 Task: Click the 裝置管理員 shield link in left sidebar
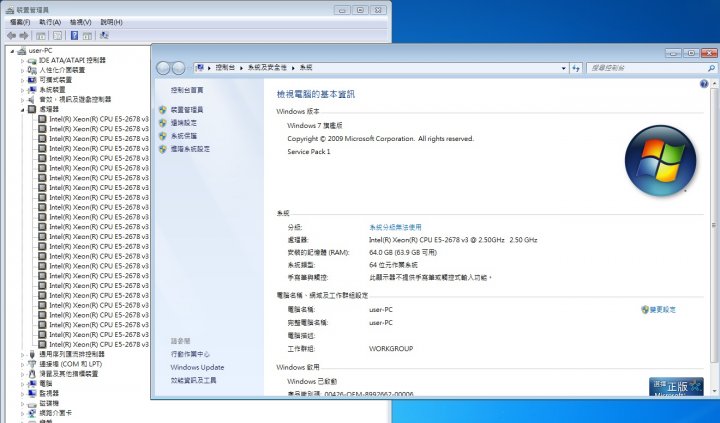coord(186,110)
